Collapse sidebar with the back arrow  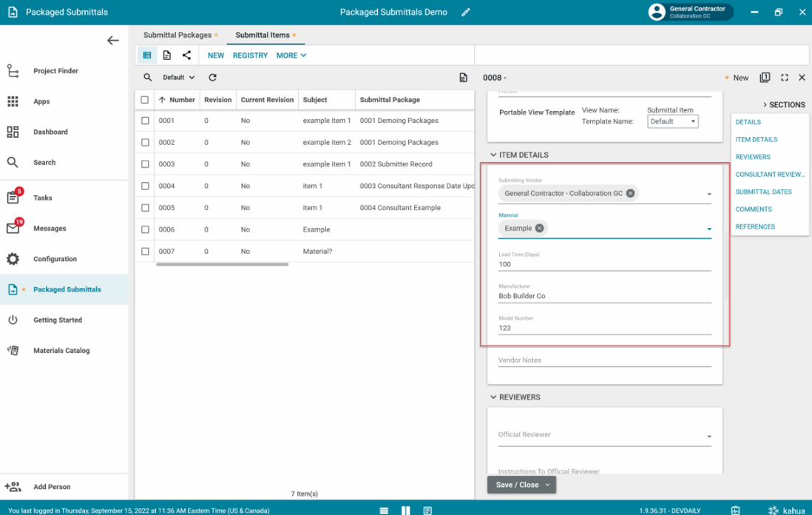pos(112,41)
